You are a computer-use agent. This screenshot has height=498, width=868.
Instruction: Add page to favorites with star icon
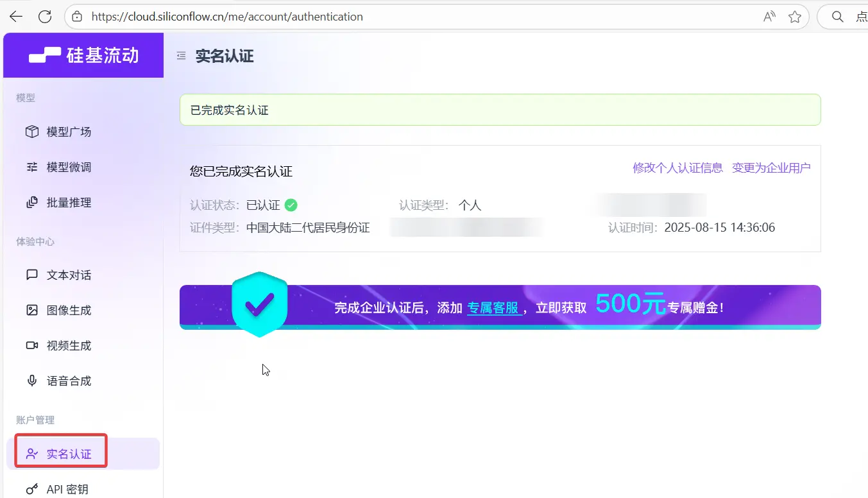coord(795,17)
